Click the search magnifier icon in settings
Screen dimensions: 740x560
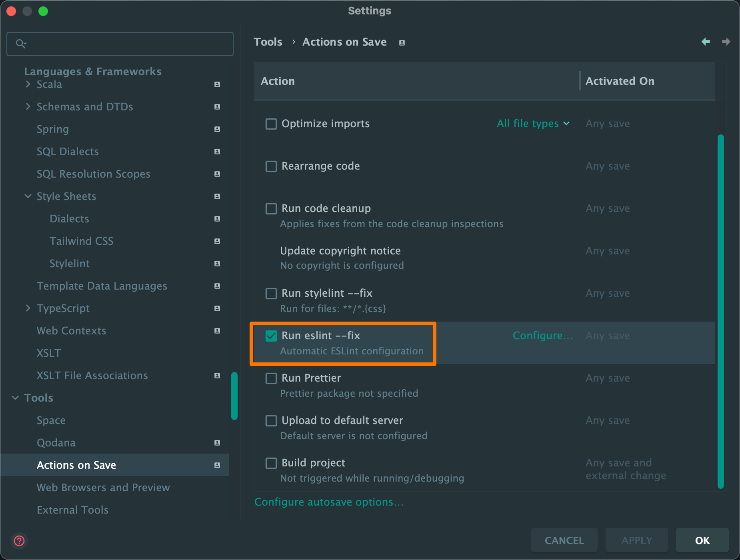[x=21, y=44]
